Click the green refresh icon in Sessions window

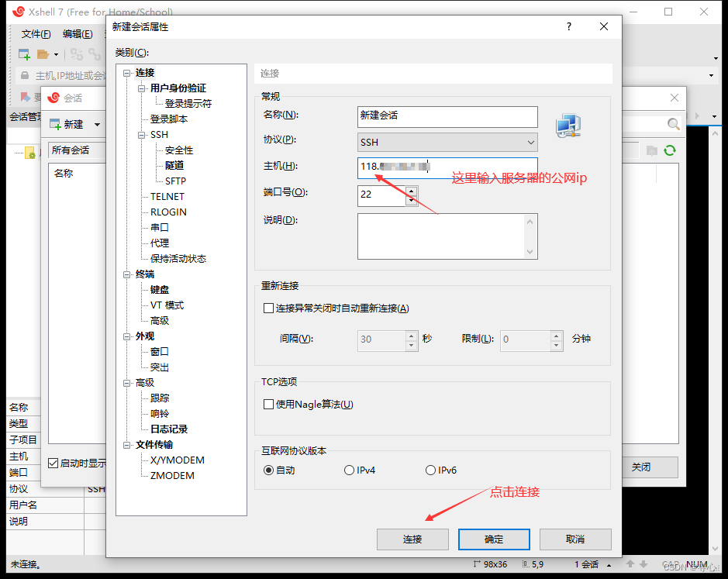(670, 150)
